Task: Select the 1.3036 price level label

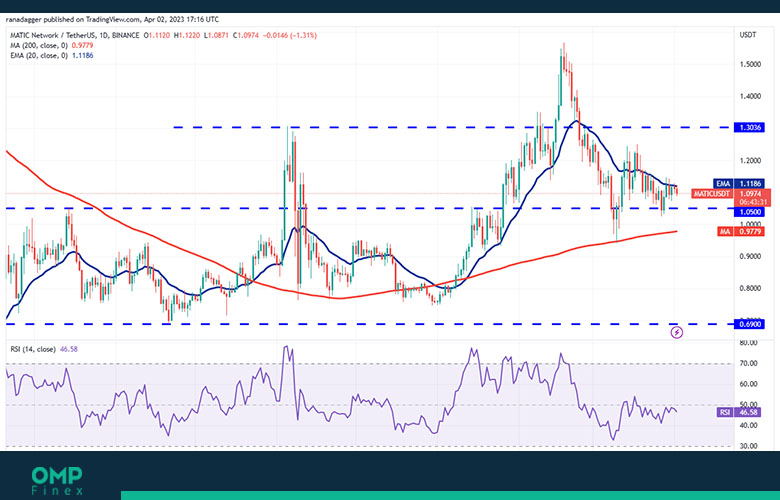Action: tap(749, 128)
